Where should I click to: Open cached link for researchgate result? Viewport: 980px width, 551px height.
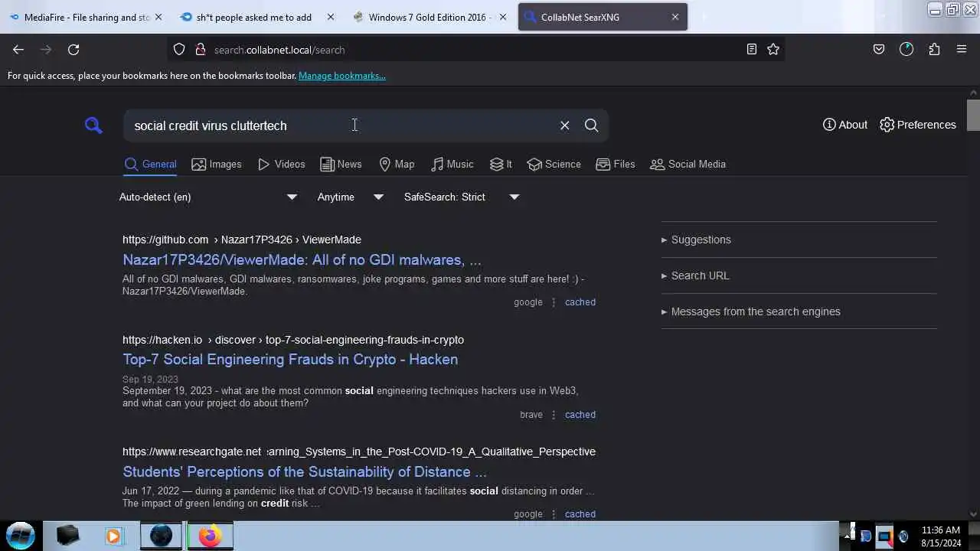tap(580, 514)
